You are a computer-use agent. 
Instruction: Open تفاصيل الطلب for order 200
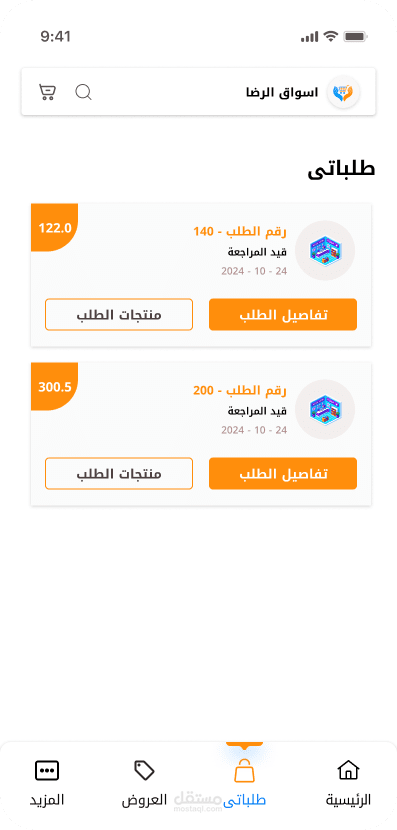(x=283, y=473)
